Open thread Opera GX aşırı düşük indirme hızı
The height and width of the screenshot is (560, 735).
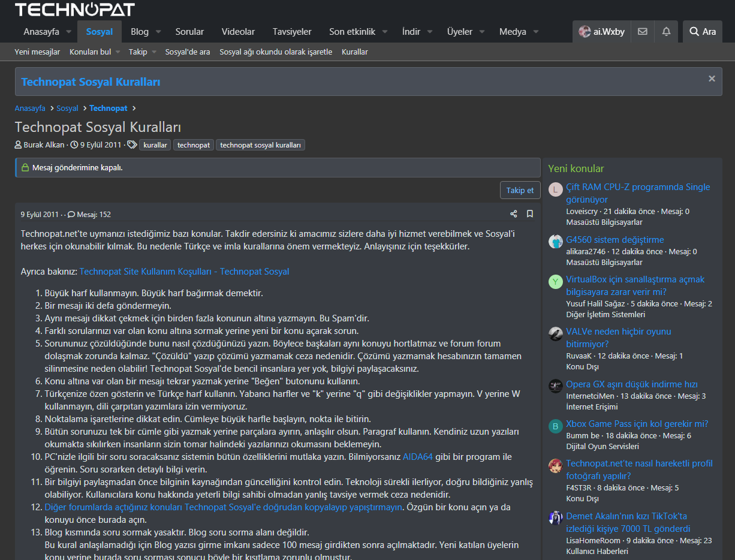pos(632,384)
